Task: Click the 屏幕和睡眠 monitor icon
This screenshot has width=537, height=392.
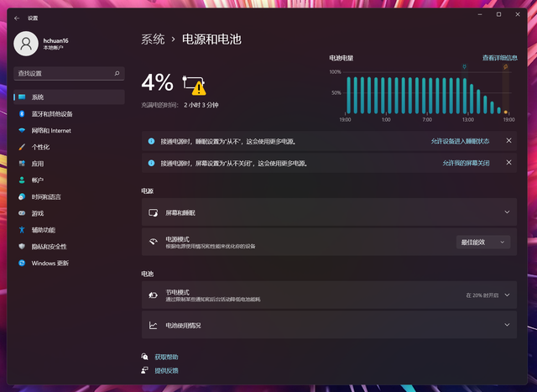Action: pos(153,213)
